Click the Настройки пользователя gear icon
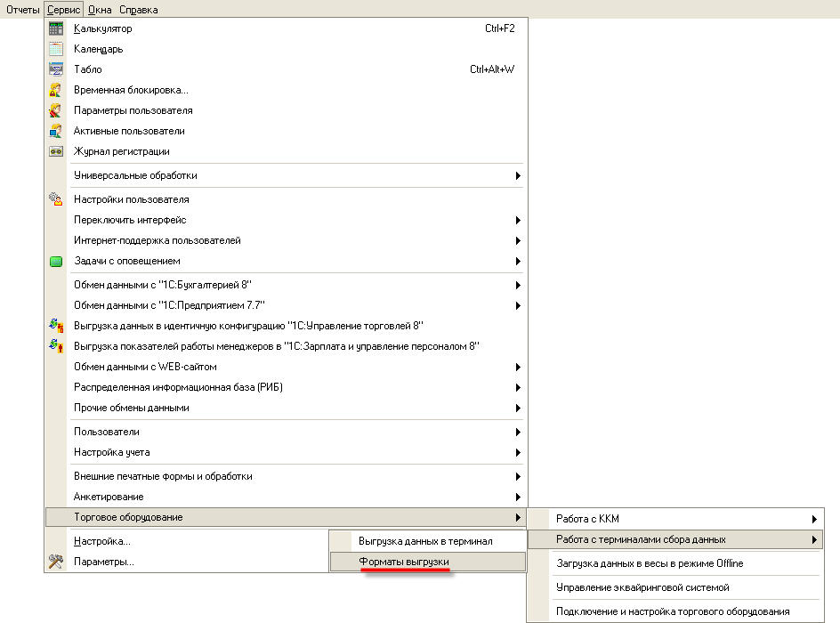840x623 pixels. coord(56,199)
